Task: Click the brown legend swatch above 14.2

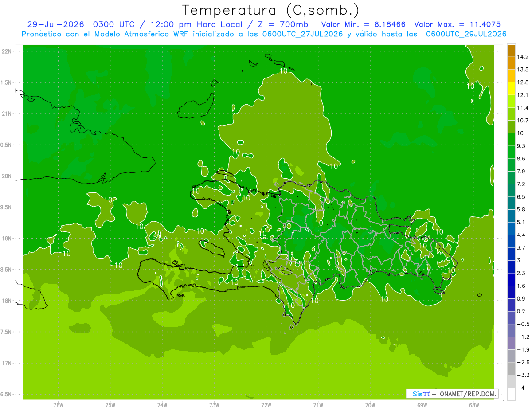Action: click(x=511, y=51)
